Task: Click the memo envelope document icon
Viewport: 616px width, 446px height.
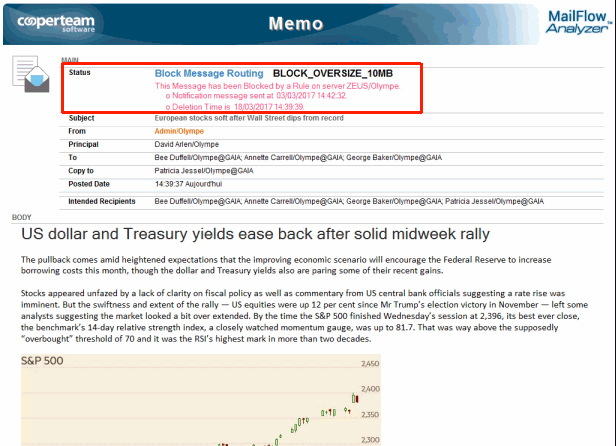Action: 31,74
